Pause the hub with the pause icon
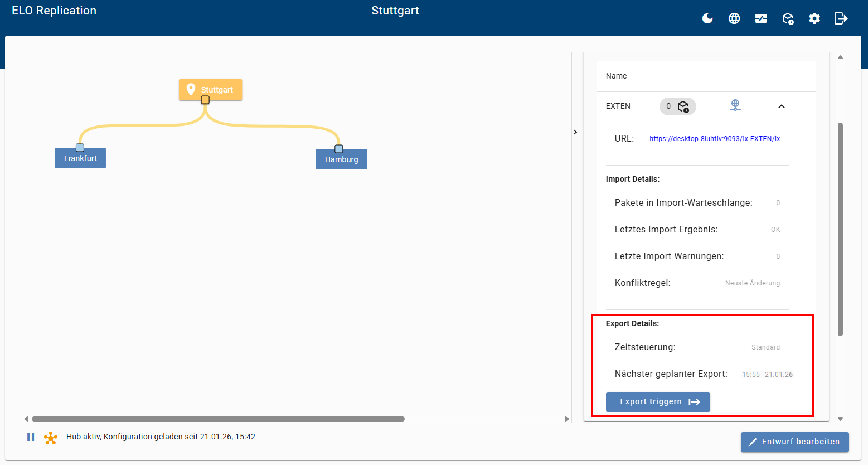 pyautogui.click(x=31, y=437)
